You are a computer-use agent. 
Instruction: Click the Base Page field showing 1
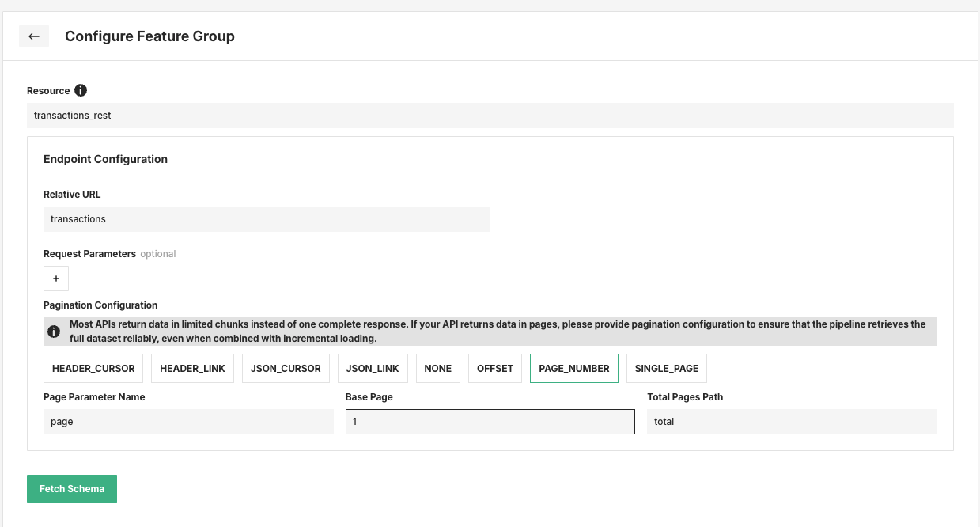point(490,421)
